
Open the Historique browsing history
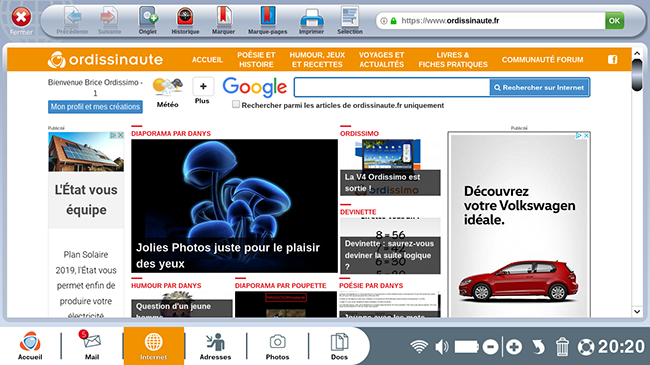[185, 20]
